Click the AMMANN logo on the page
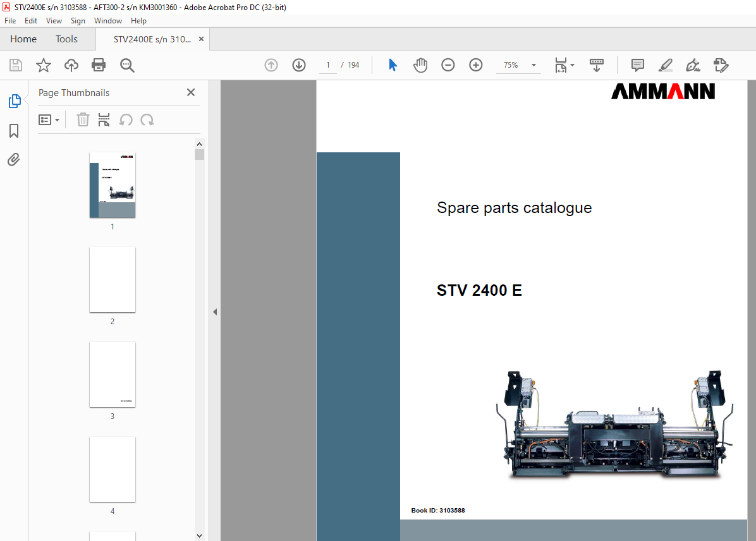Image resolution: width=756 pixels, height=541 pixels. (663, 92)
